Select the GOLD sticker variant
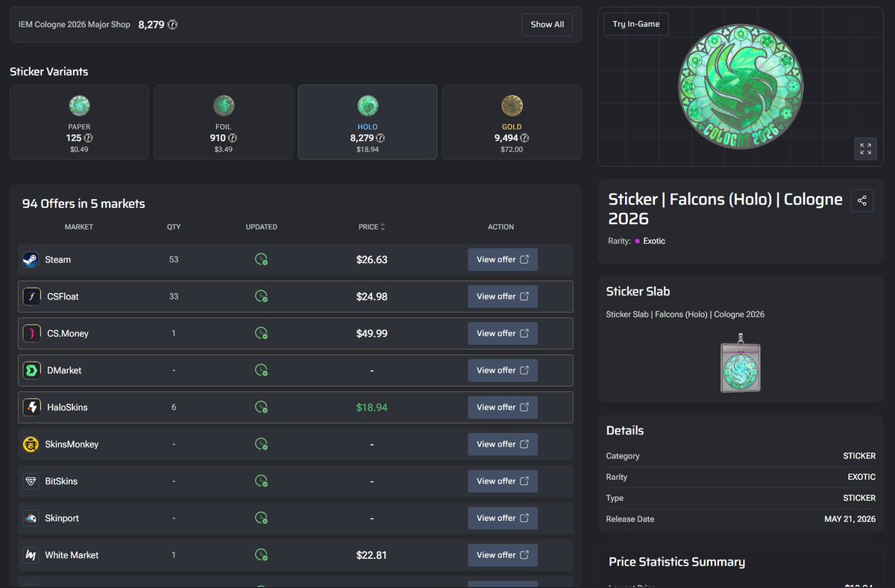This screenshot has width=895, height=588. (x=512, y=122)
